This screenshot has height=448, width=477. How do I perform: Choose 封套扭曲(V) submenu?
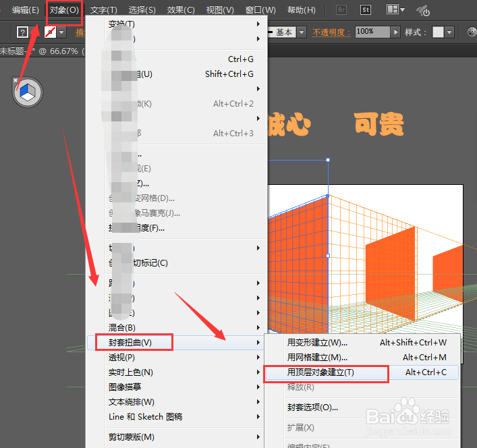point(177,343)
